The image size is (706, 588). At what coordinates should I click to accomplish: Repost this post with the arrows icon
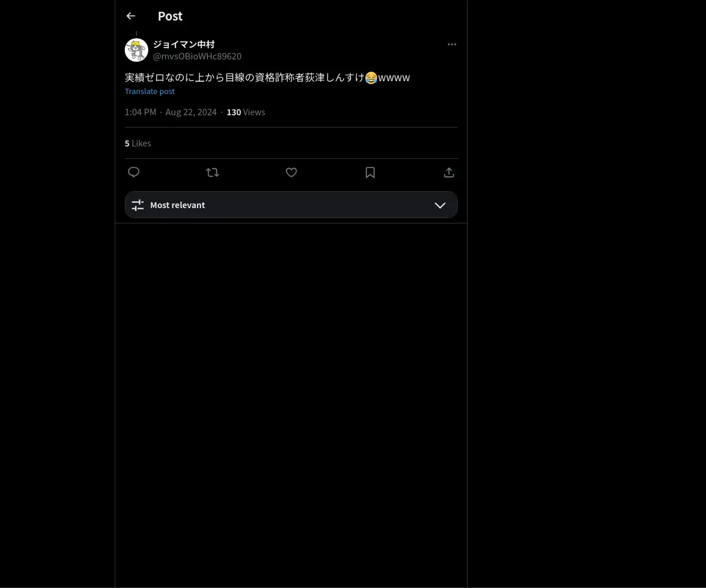(212, 172)
